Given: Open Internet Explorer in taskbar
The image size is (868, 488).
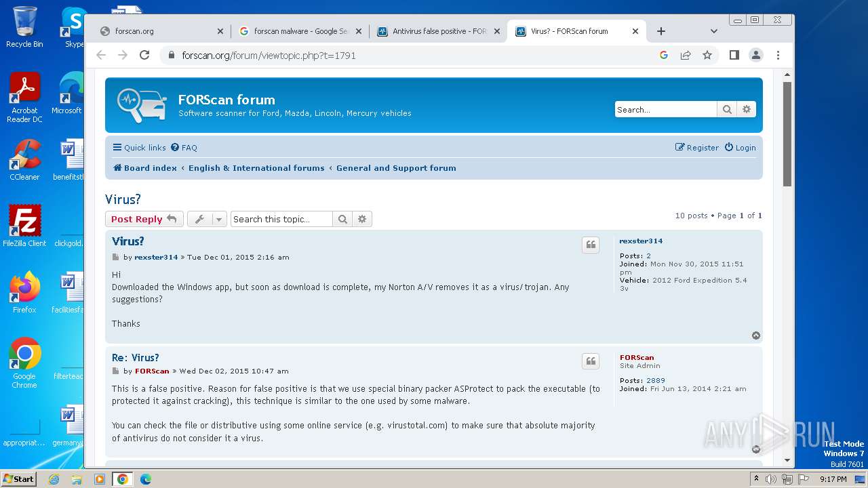Looking at the screenshot, I should 54,479.
